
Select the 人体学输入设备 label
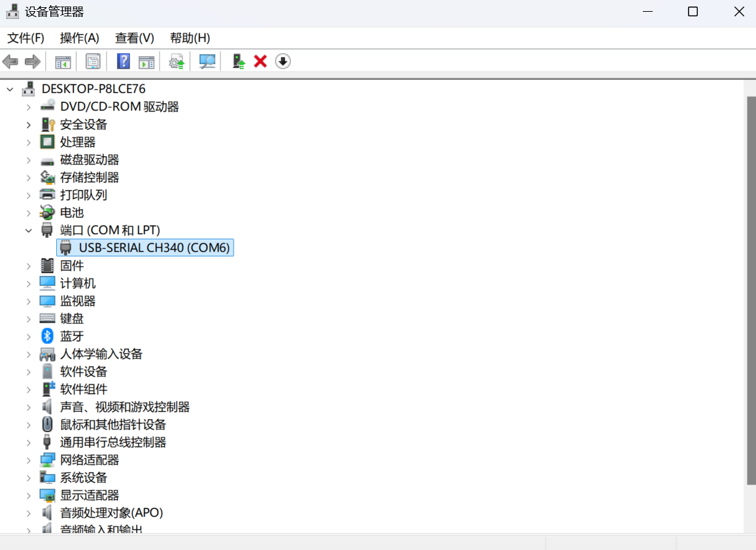(x=101, y=354)
